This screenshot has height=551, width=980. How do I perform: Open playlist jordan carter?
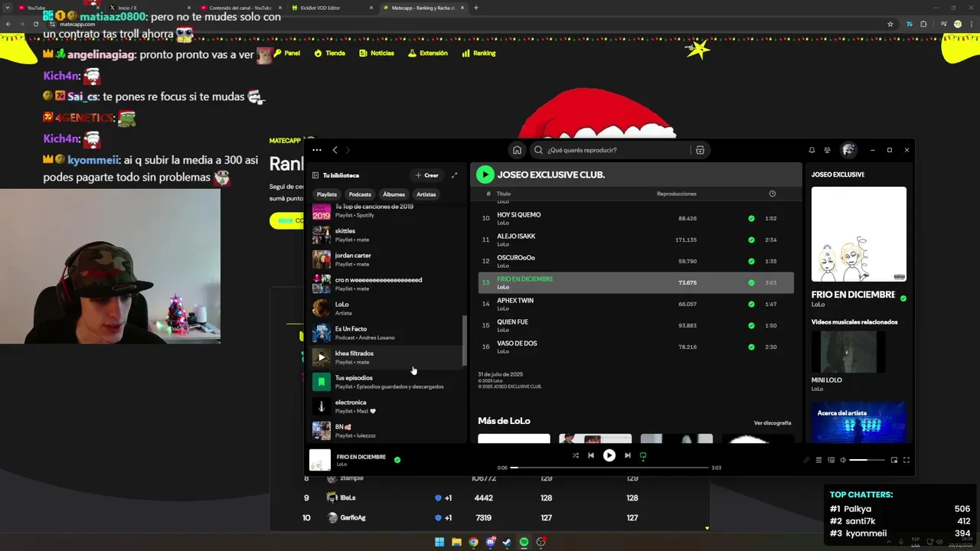point(387,259)
